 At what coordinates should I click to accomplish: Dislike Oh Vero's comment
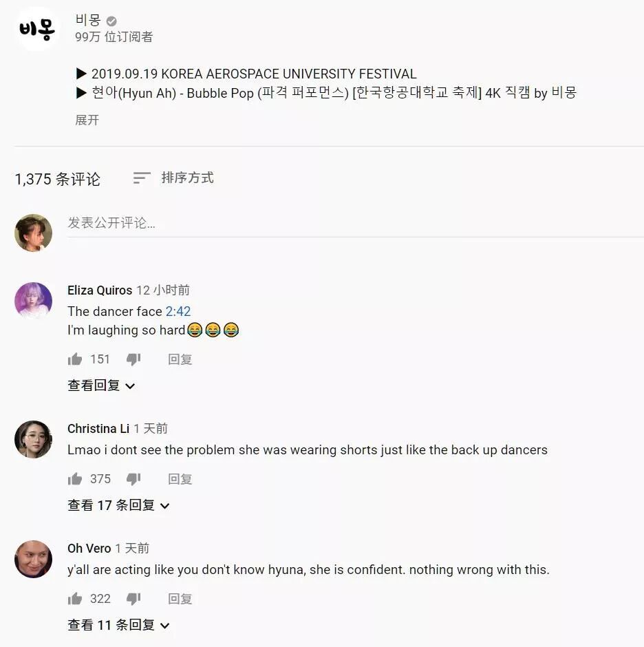click(133, 599)
